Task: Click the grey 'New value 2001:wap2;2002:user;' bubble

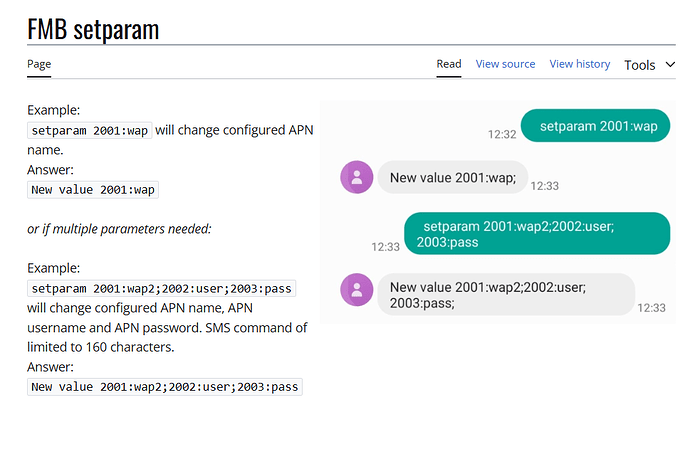Action: [x=506, y=294]
